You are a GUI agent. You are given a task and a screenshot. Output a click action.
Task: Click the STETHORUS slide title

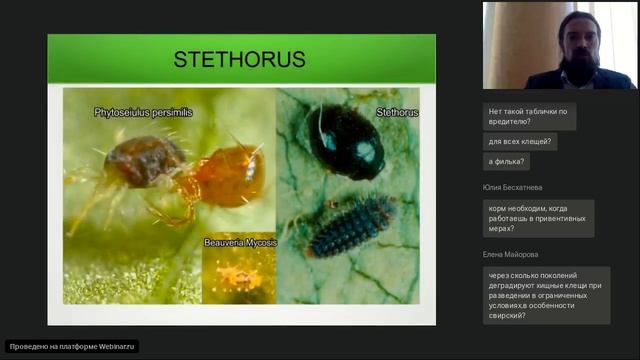click(240, 60)
